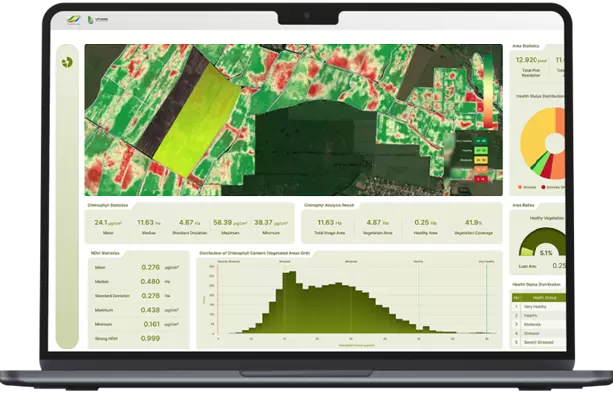Click the red segment of health pie chart

pos(547,168)
